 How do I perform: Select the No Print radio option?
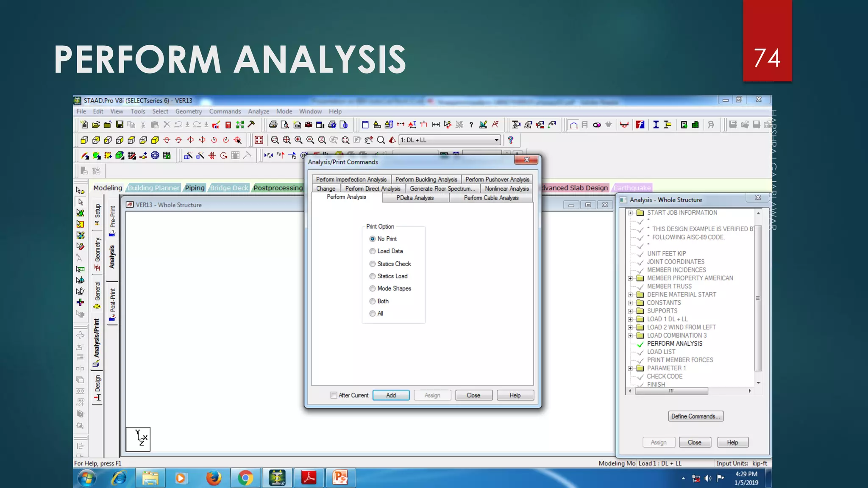pyautogui.click(x=383, y=239)
